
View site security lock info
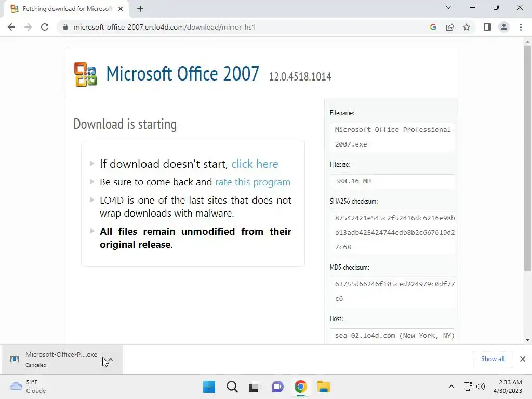point(65,27)
